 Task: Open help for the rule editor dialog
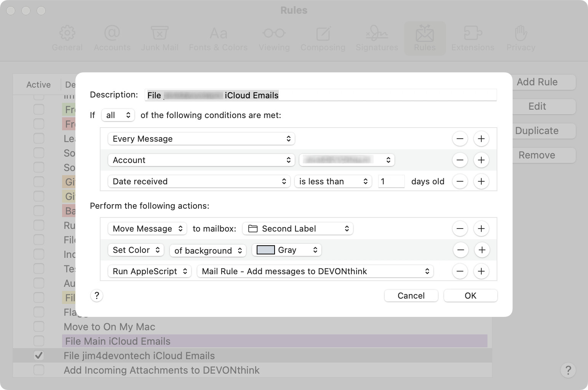click(97, 296)
